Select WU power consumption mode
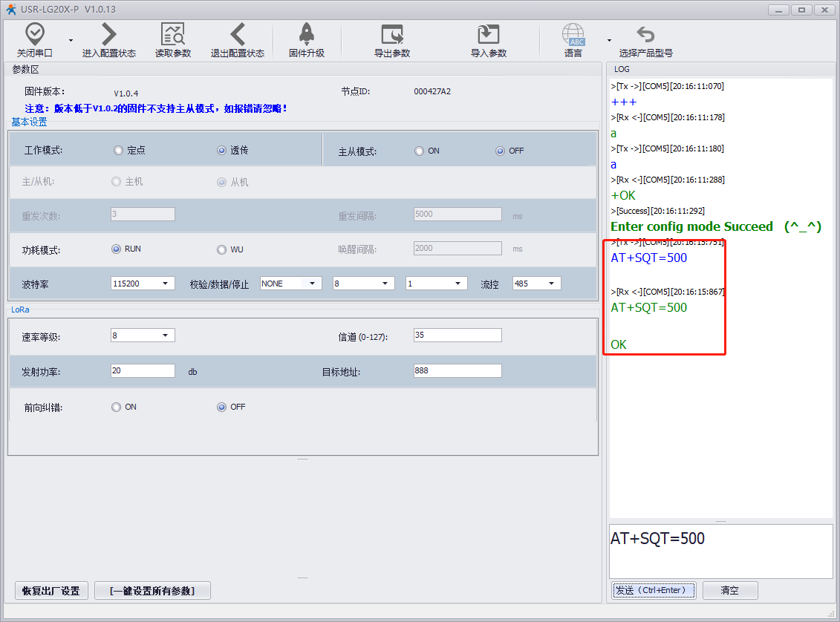The height and width of the screenshot is (622, 840). pos(221,249)
